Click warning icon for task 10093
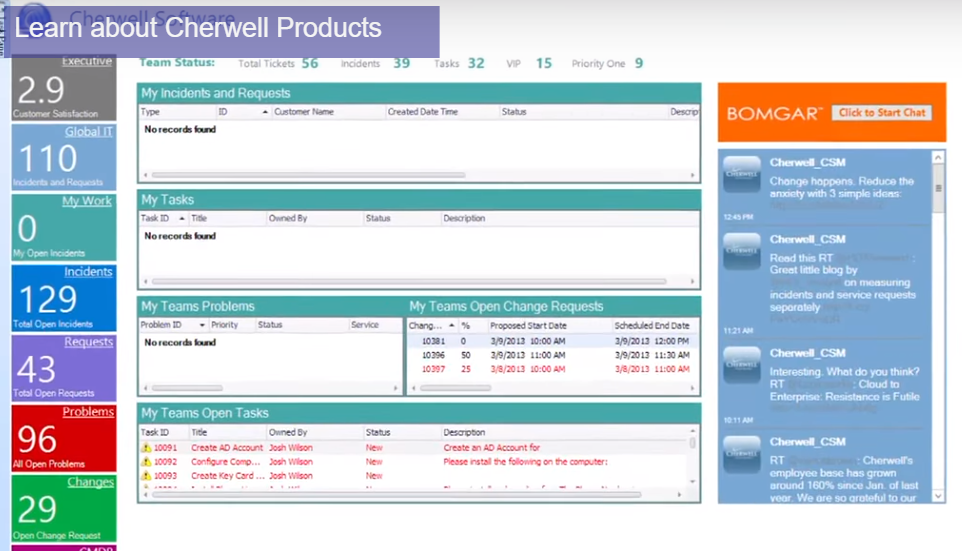The height and width of the screenshot is (551, 962). pos(146,476)
